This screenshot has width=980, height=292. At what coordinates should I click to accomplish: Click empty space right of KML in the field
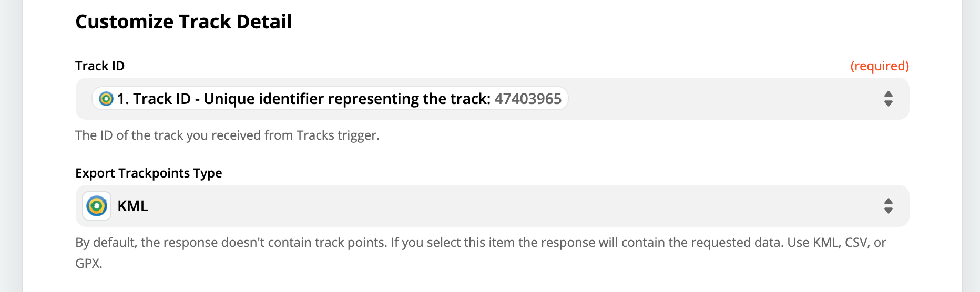(510, 206)
